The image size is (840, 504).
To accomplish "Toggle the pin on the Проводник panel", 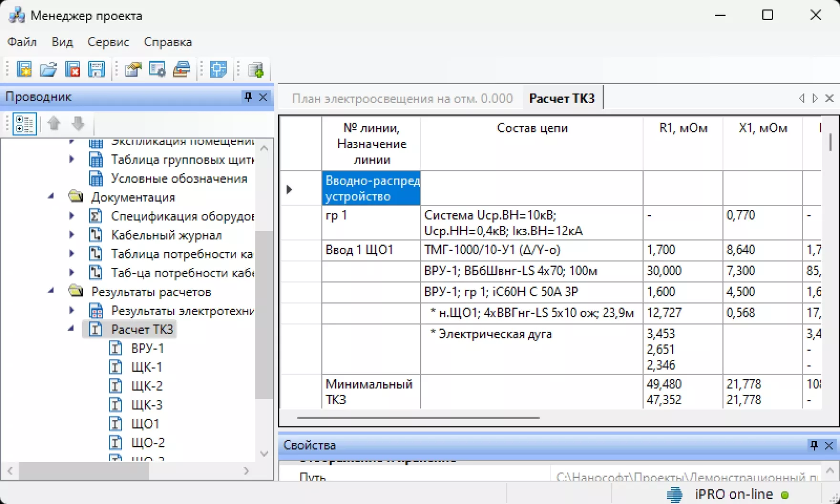I will click(247, 97).
